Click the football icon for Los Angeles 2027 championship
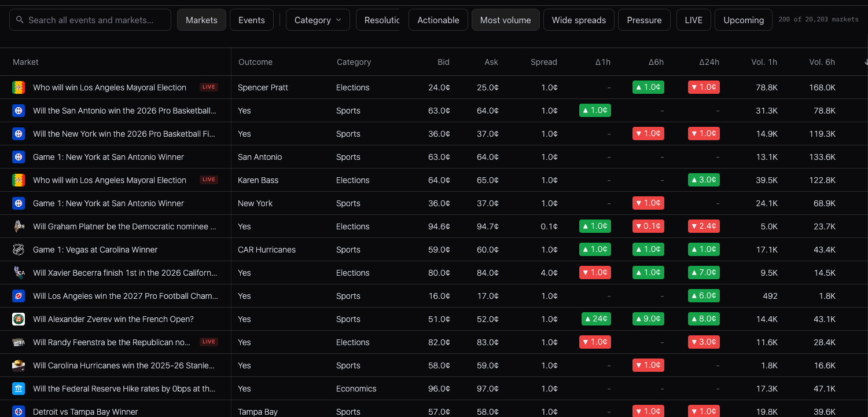868x417 pixels. pyautogui.click(x=19, y=296)
